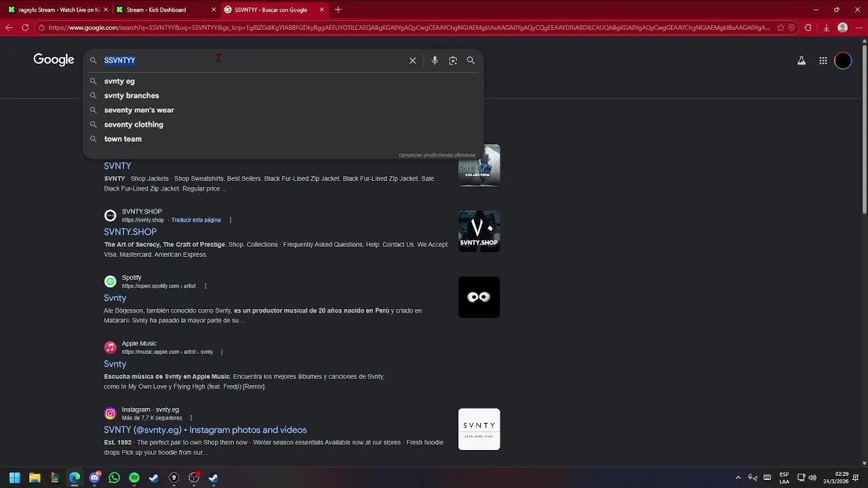
Task: Open Discord from the taskbar
Action: point(94,478)
